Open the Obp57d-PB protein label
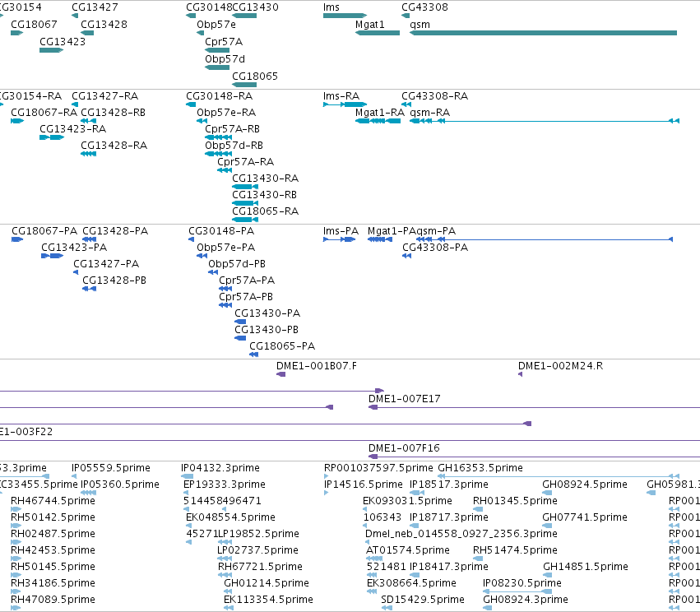Screen dimensions: 700x612 pyautogui.click(x=237, y=264)
